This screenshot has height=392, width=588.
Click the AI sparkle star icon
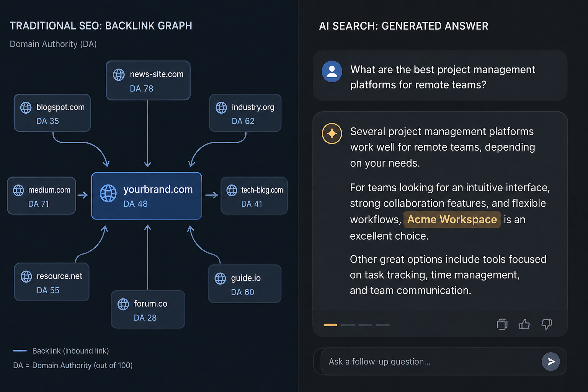(332, 134)
